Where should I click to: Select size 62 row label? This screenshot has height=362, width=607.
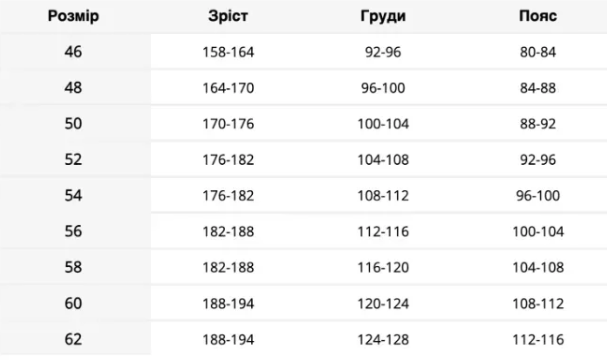73,339
